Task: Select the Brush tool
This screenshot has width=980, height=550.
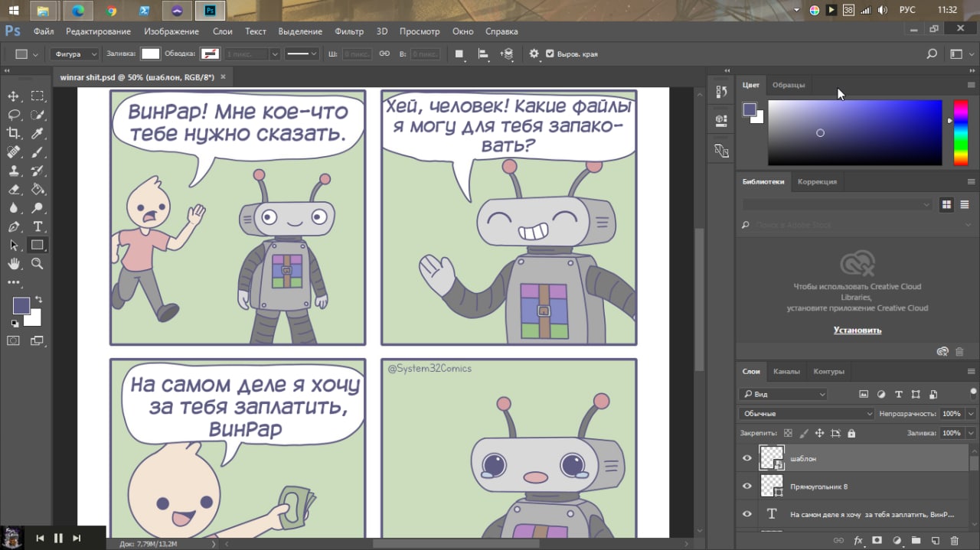Action: [x=37, y=152]
